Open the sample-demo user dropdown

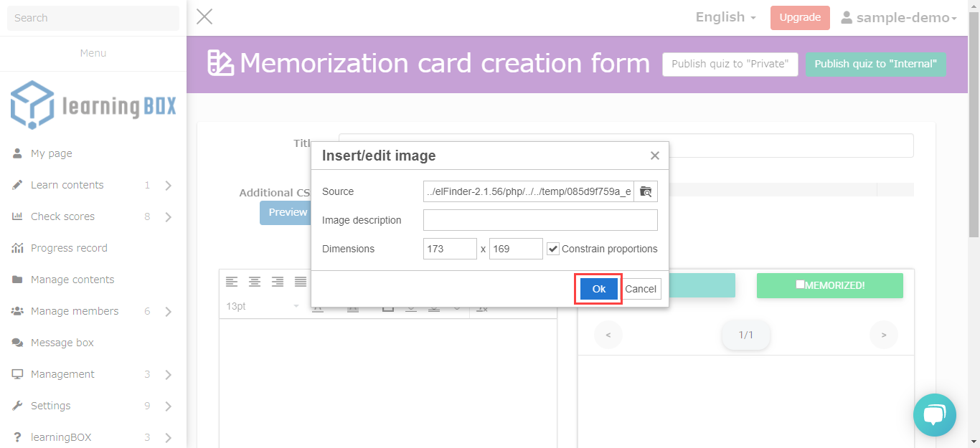click(899, 18)
